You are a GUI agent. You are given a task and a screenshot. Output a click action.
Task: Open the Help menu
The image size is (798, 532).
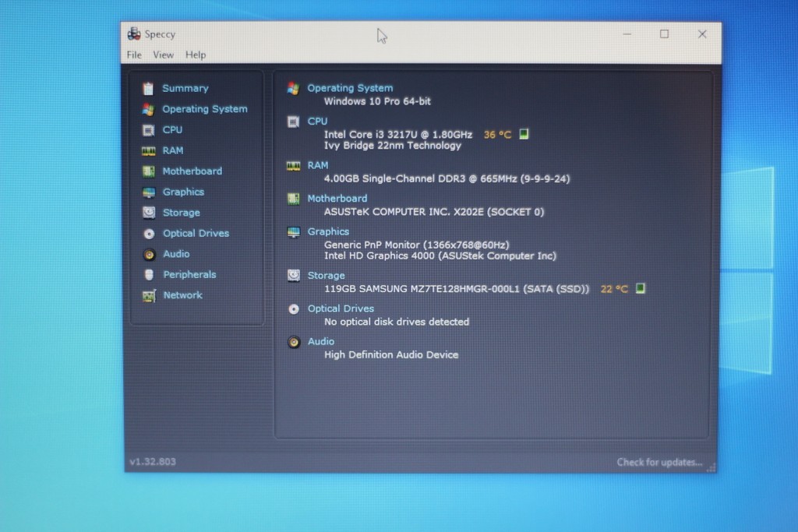pos(196,55)
